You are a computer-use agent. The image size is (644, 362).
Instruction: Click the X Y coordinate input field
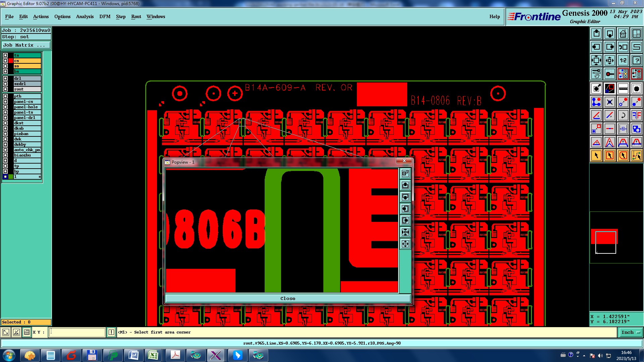click(77, 332)
